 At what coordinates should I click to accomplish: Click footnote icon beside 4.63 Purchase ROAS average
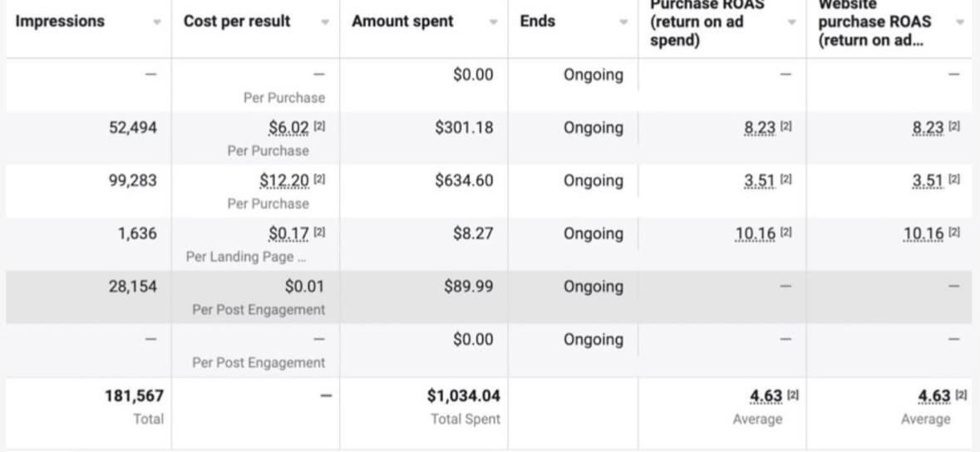(x=793, y=396)
